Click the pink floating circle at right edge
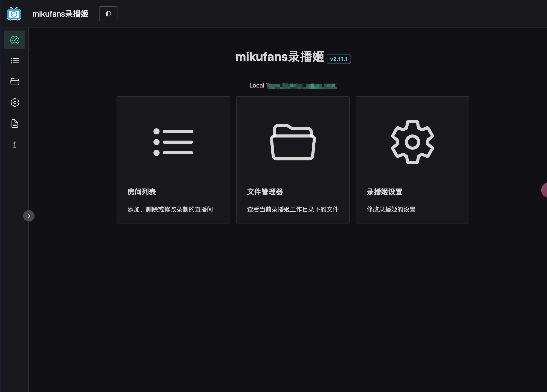The width and height of the screenshot is (547, 392). 545,190
